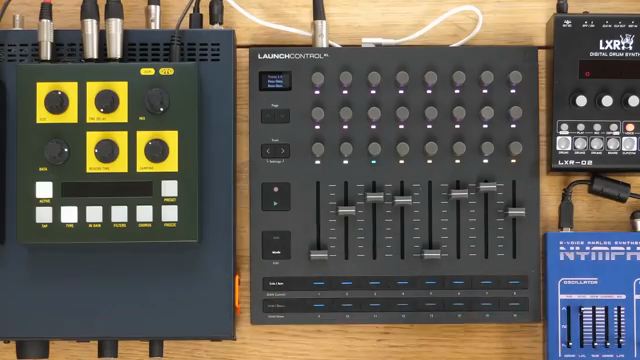
Task: Select the Page down arrow button
Action: [283, 116]
